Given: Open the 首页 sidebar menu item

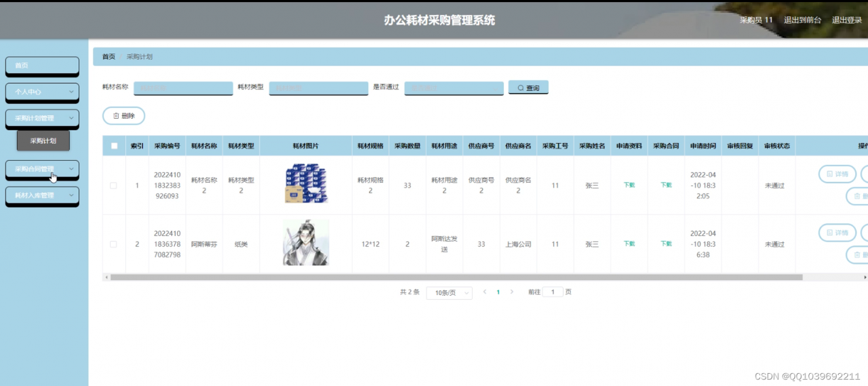Looking at the screenshot, I should pyautogui.click(x=42, y=65).
